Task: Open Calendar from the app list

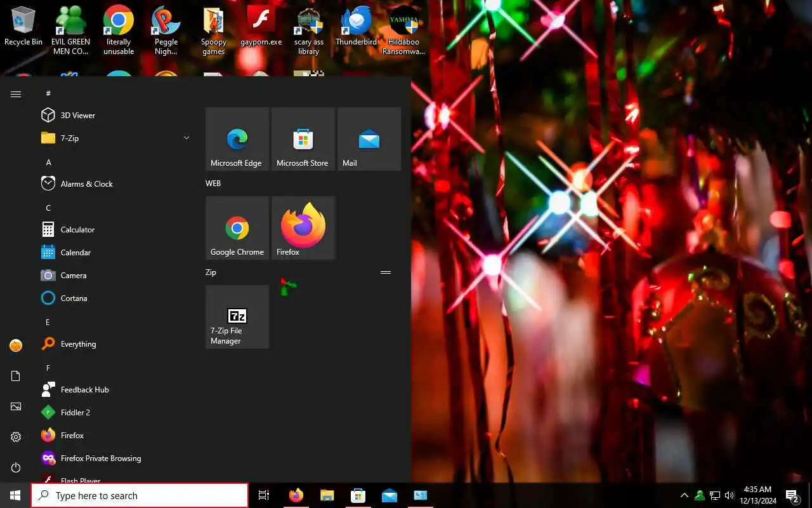Action: point(114,252)
